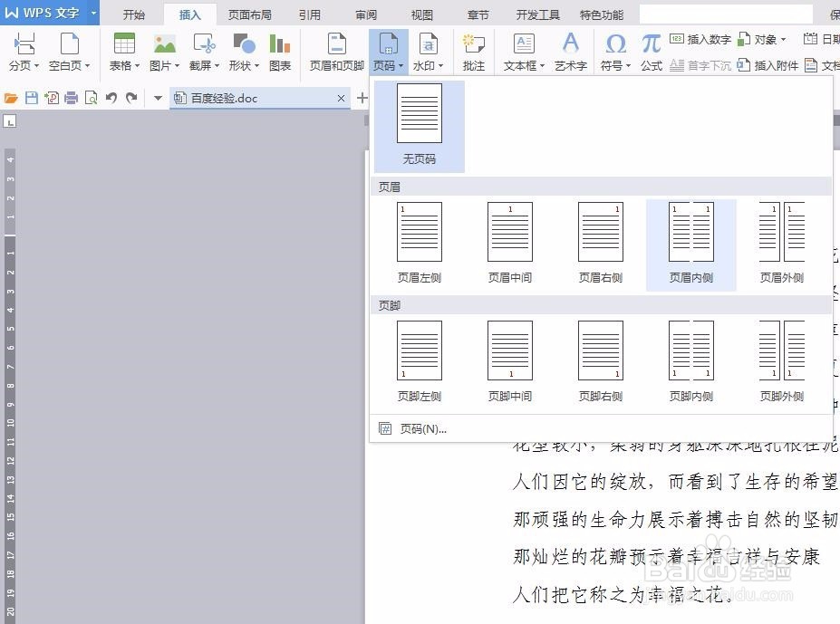
Task: Choose 页脚右侧 footer right layout
Action: pyautogui.click(x=601, y=363)
